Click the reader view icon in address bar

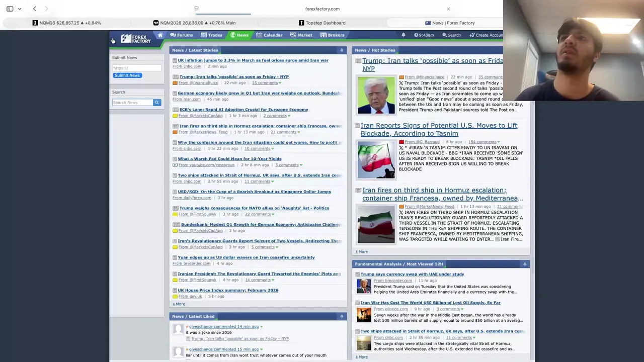click(x=196, y=9)
